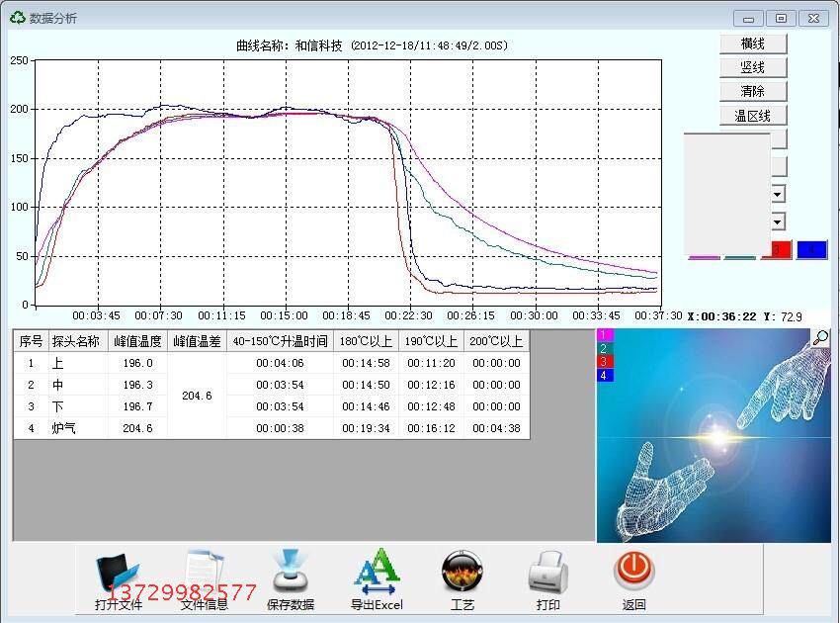840x623 pixels.
Task: Toggle the magenta channel 1 legend box
Action: 604,335
